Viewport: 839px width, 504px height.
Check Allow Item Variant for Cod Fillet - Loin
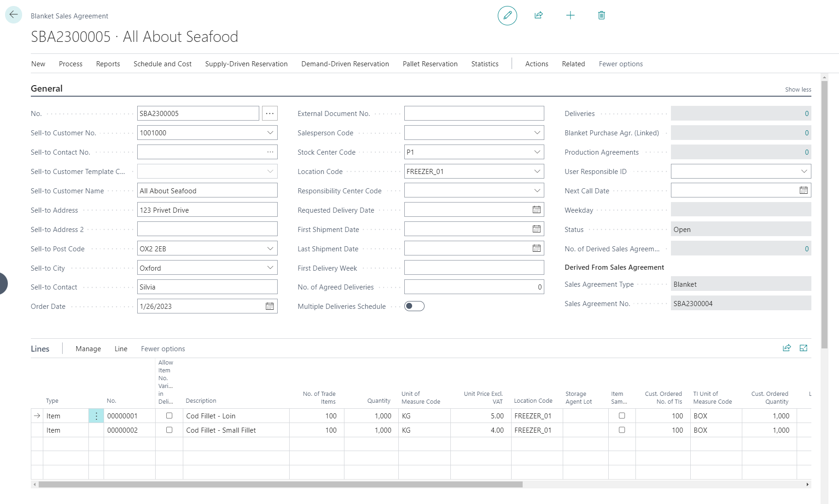[169, 416]
